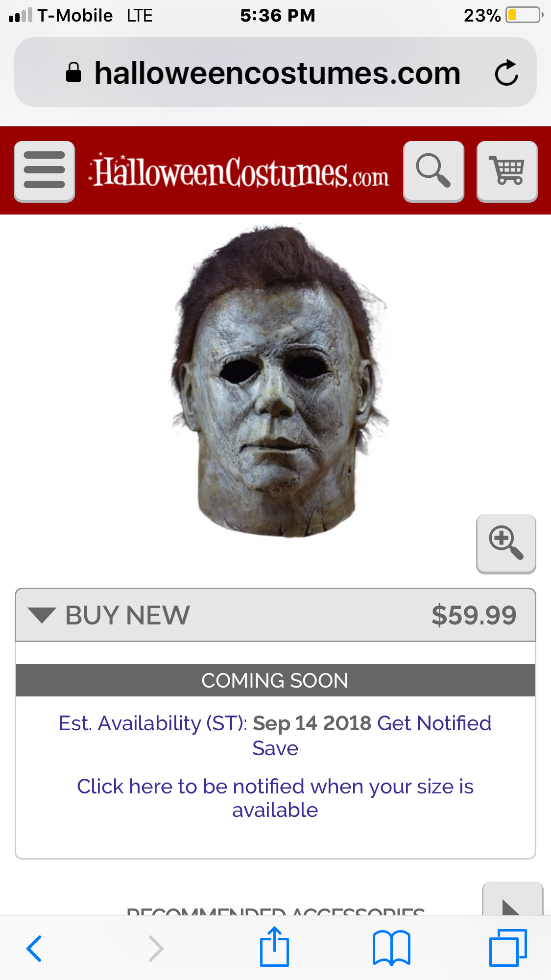Click the Save link
551x980 pixels.
(x=275, y=748)
